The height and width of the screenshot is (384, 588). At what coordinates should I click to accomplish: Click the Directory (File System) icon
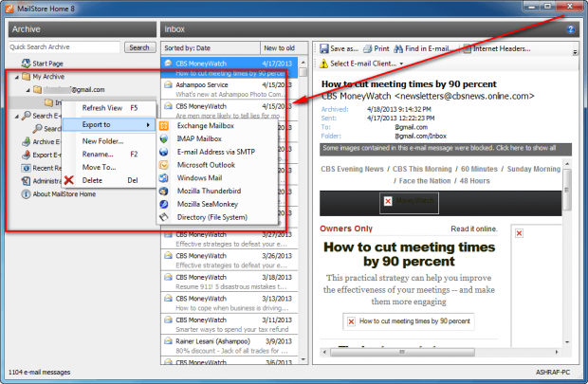click(x=164, y=217)
